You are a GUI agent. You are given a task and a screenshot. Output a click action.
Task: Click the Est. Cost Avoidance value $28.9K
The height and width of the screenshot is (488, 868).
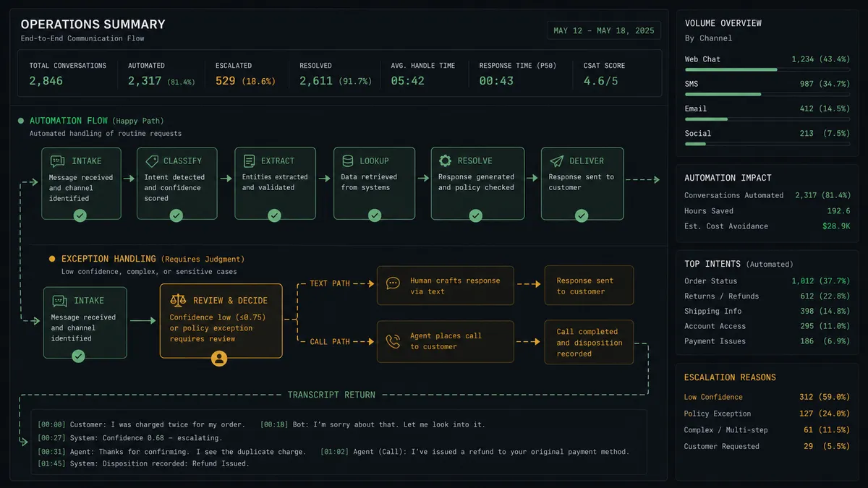click(836, 226)
